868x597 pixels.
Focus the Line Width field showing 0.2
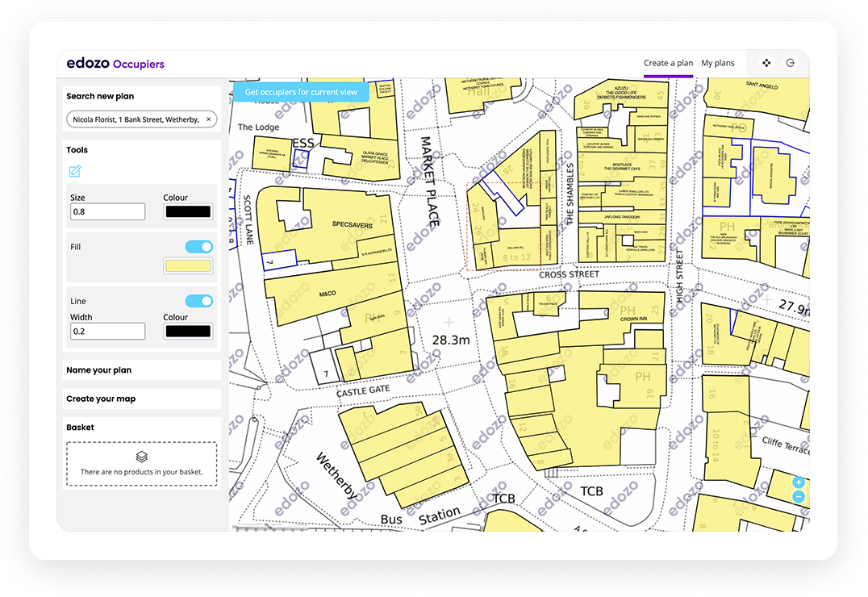108,332
